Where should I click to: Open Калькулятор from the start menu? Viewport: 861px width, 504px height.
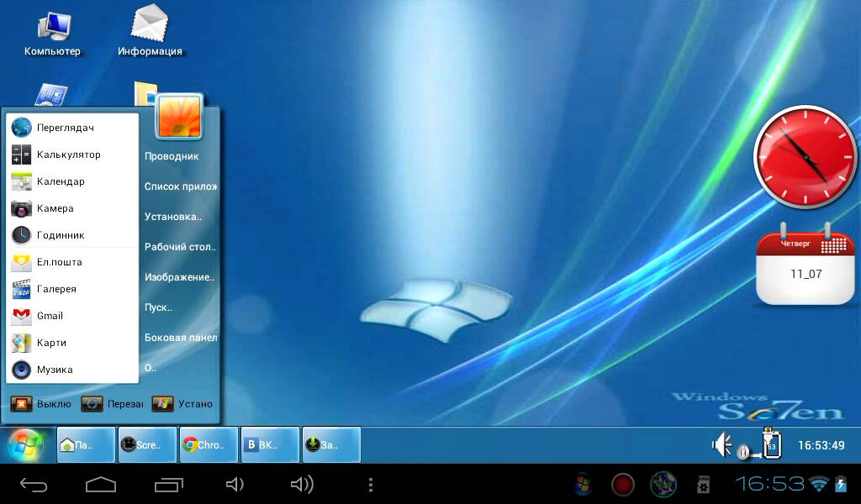tap(72, 154)
